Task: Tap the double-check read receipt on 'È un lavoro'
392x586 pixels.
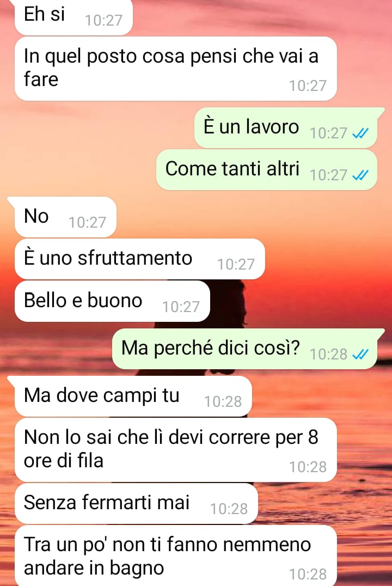Action: (x=360, y=133)
